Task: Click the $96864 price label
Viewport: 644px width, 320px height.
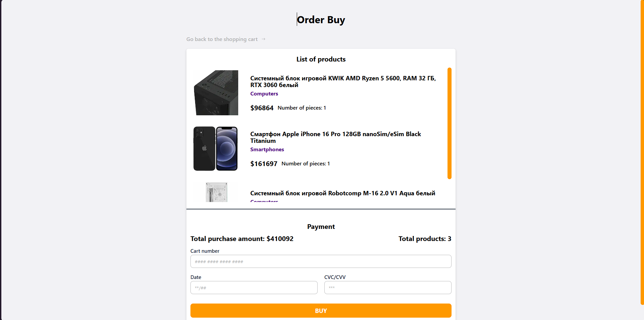Action: click(x=262, y=108)
